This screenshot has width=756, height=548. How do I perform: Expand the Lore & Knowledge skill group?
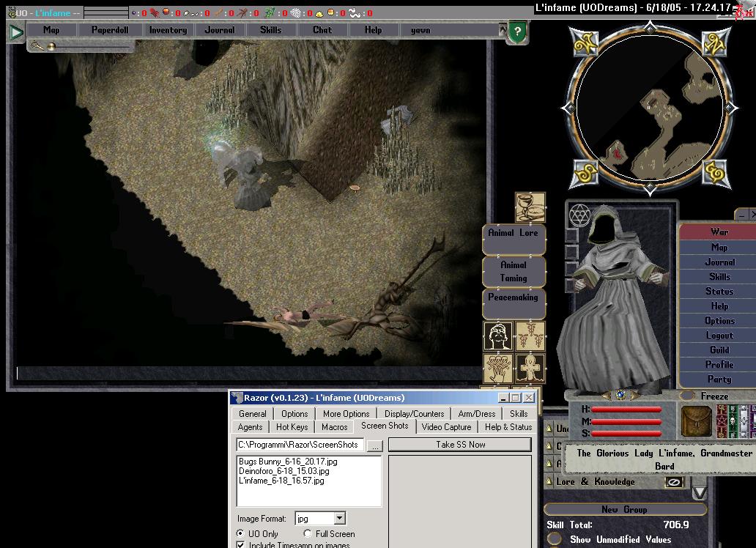[x=549, y=482]
